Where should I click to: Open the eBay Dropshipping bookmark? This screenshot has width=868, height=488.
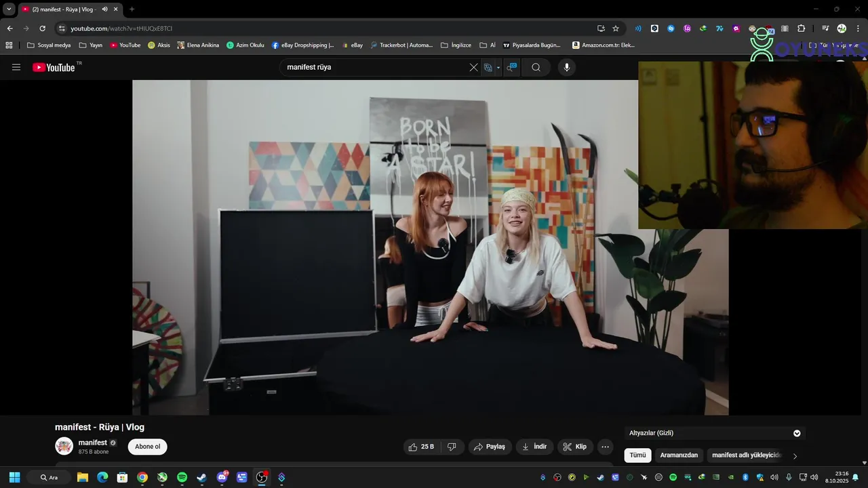coord(303,45)
